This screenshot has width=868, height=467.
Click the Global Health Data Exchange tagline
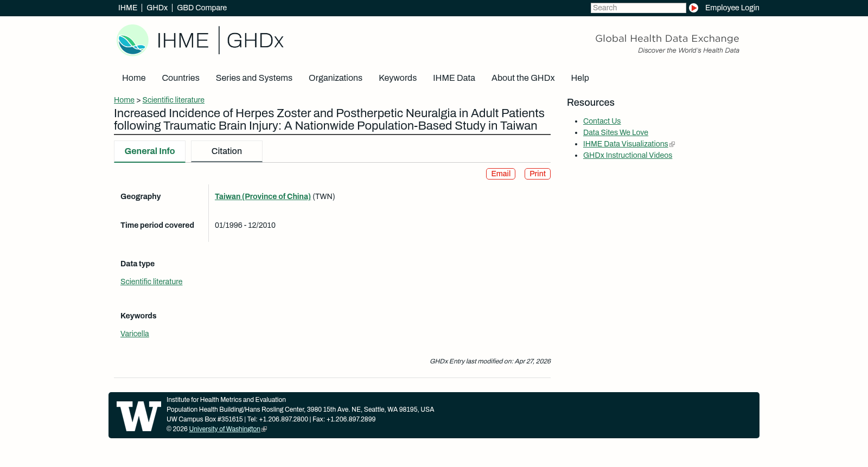tap(667, 39)
